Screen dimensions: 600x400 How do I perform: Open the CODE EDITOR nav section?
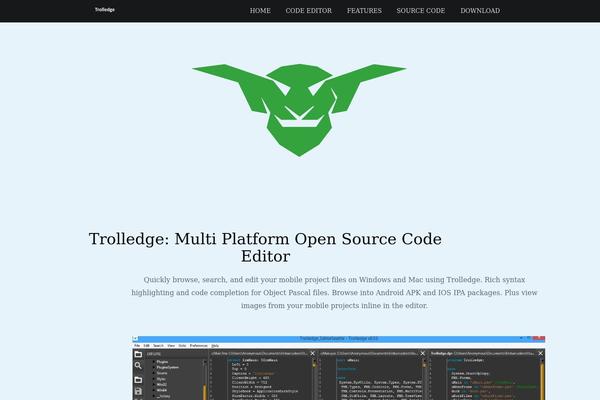[309, 11]
